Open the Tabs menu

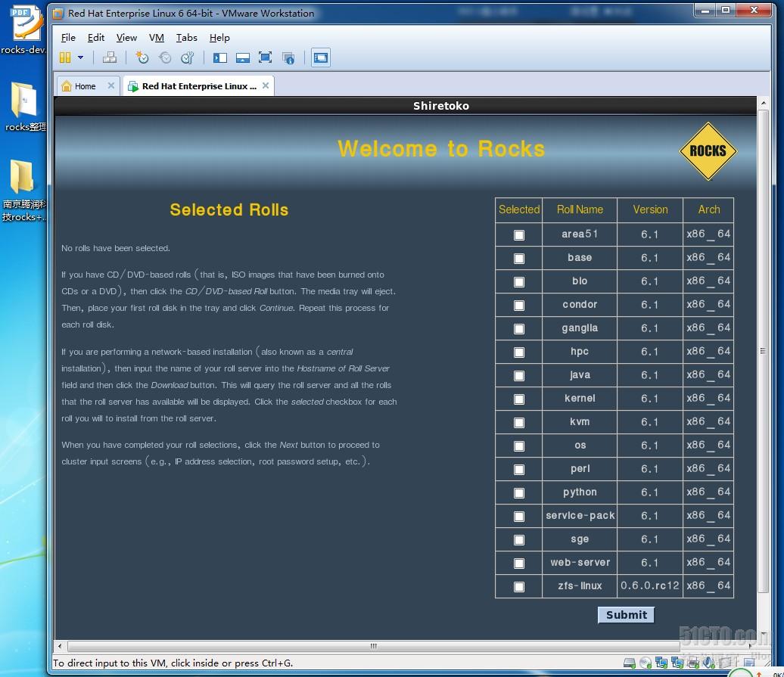coord(186,38)
